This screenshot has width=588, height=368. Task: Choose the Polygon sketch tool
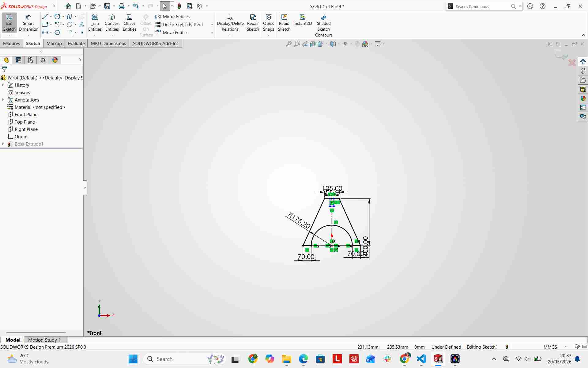pos(57,33)
